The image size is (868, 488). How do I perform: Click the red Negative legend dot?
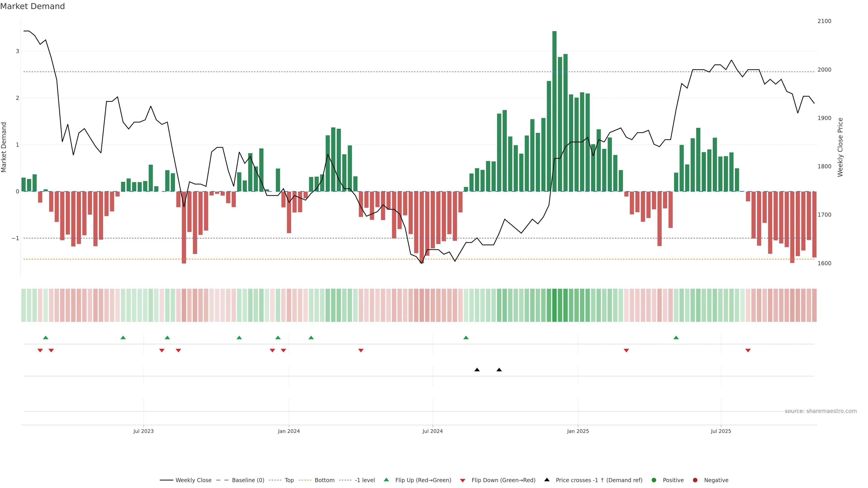click(695, 480)
